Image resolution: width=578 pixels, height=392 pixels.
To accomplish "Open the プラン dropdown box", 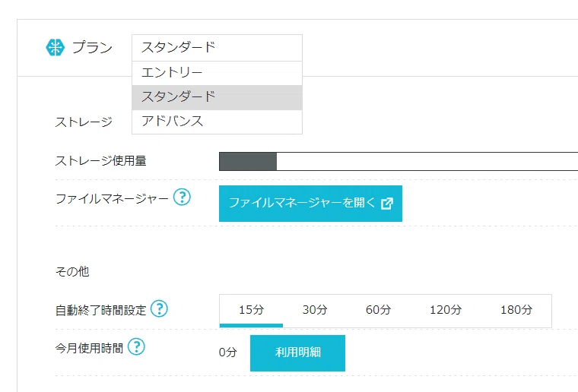I will (217, 47).
